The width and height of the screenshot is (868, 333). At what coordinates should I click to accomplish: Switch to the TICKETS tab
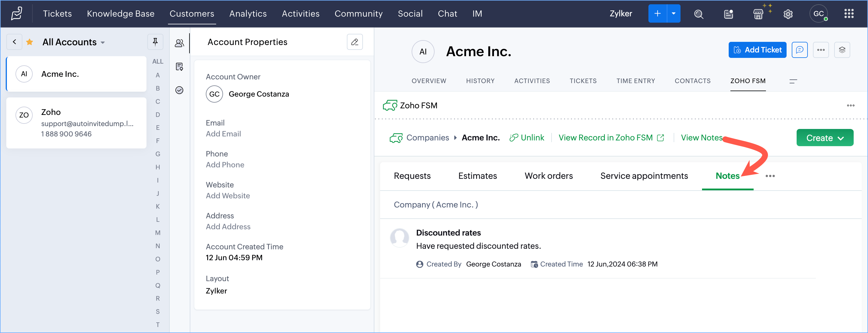tap(582, 81)
